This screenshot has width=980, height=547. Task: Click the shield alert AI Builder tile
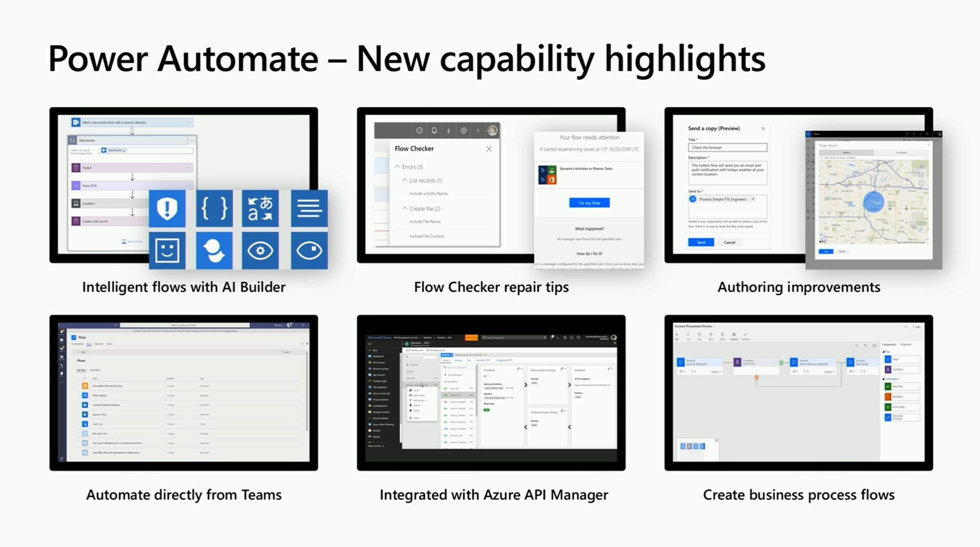[167, 208]
